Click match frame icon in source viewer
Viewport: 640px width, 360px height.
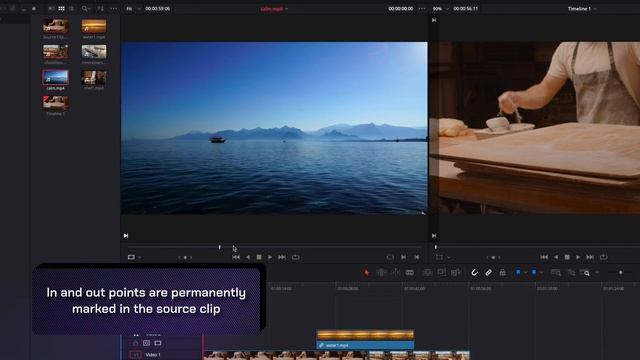[390, 257]
